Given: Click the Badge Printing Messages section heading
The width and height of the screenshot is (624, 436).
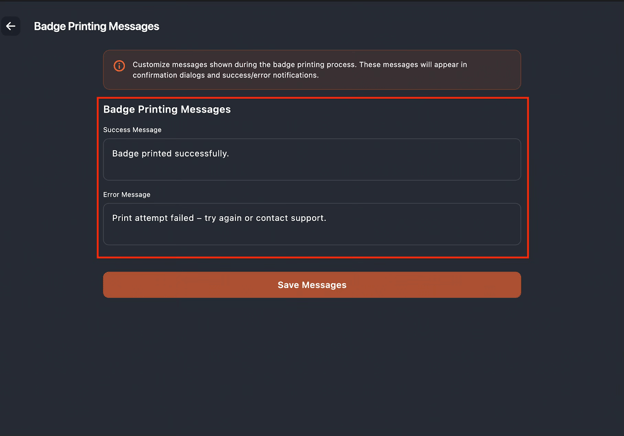Looking at the screenshot, I should [167, 109].
